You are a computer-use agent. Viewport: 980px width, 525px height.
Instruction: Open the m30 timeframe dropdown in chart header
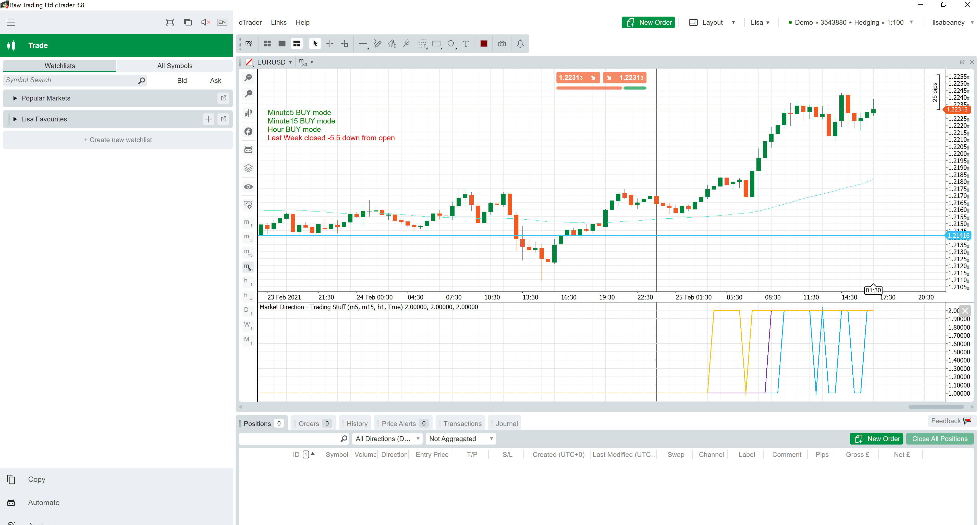point(306,62)
